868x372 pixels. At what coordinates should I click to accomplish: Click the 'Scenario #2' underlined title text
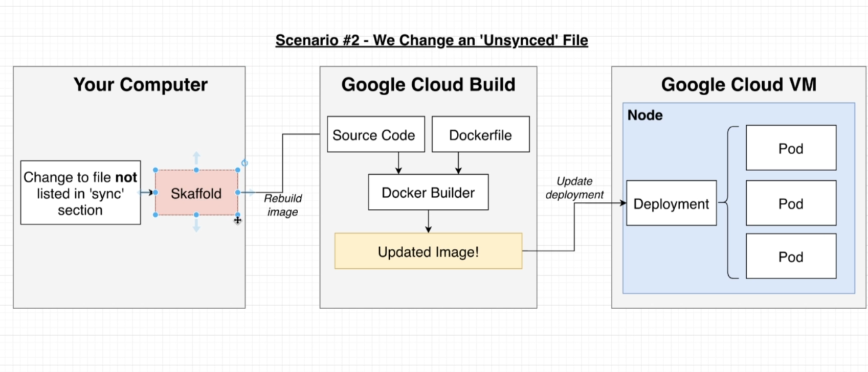(432, 40)
